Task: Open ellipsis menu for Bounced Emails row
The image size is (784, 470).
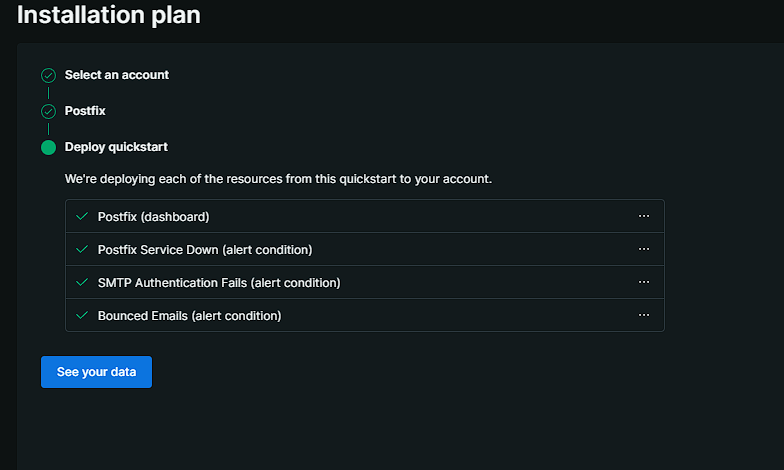Action: 644,315
